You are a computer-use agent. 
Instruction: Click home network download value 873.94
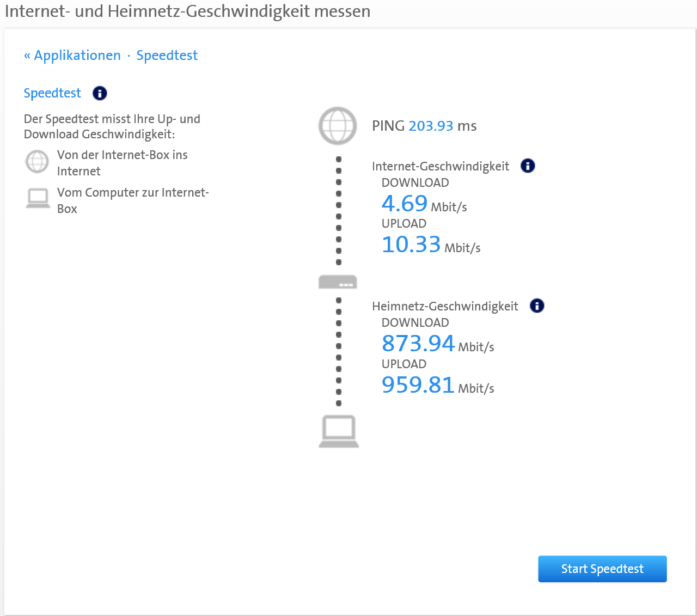[x=418, y=344]
